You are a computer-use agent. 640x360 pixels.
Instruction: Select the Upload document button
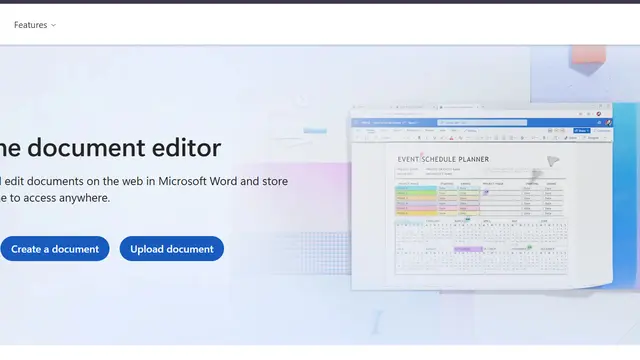click(172, 249)
